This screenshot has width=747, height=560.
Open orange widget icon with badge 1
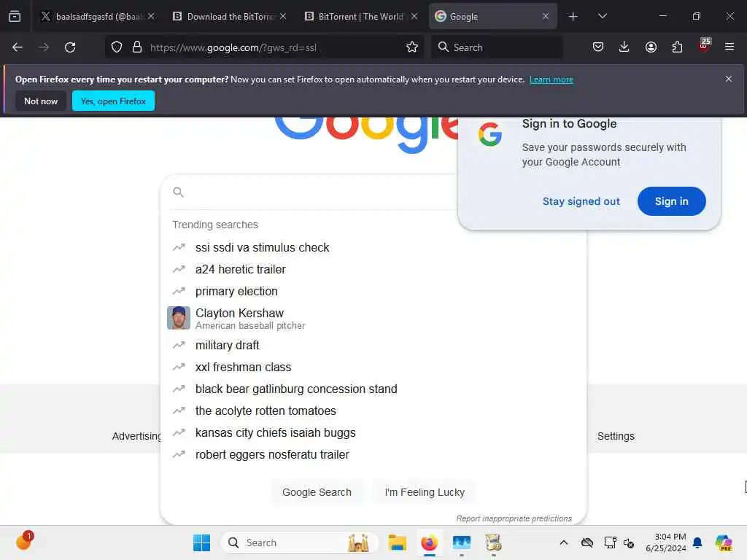tap(24, 541)
